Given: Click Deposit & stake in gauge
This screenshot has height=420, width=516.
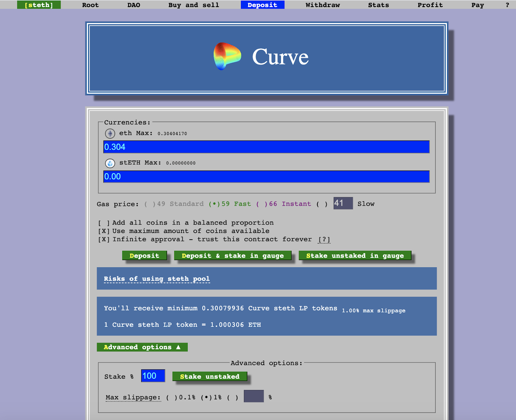Looking at the screenshot, I should tap(233, 256).
